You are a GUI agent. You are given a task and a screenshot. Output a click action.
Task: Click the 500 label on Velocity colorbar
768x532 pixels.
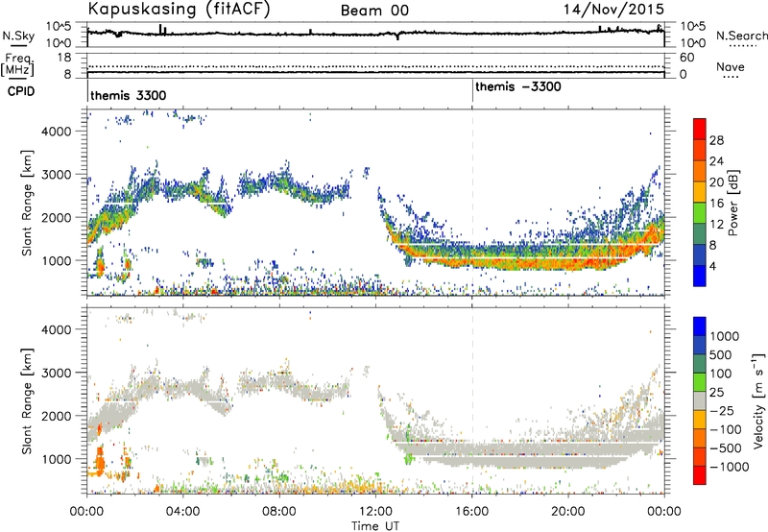(x=720, y=355)
